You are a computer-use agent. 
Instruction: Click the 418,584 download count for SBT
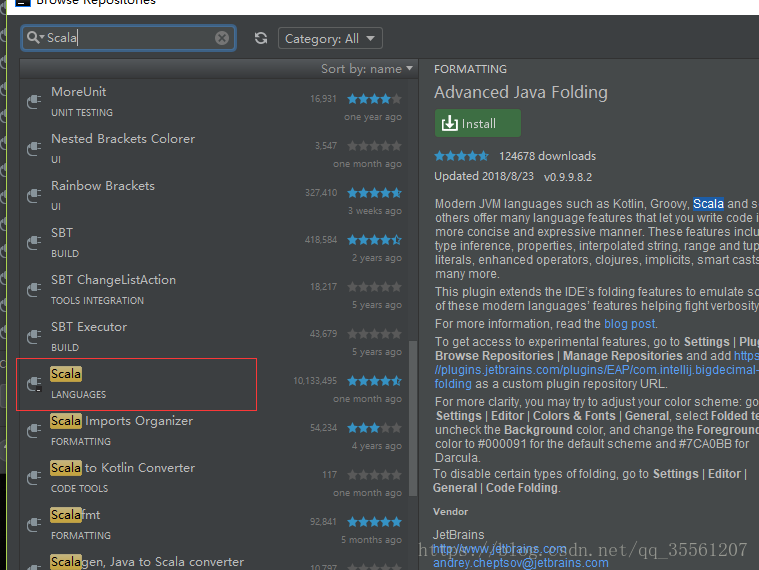pyautogui.click(x=320, y=240)
